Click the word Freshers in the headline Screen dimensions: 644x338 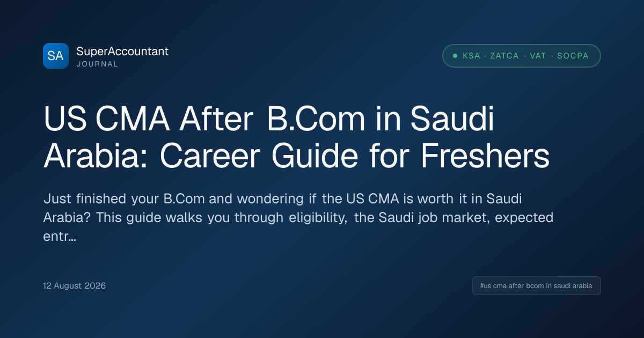[x=485, y=158]
